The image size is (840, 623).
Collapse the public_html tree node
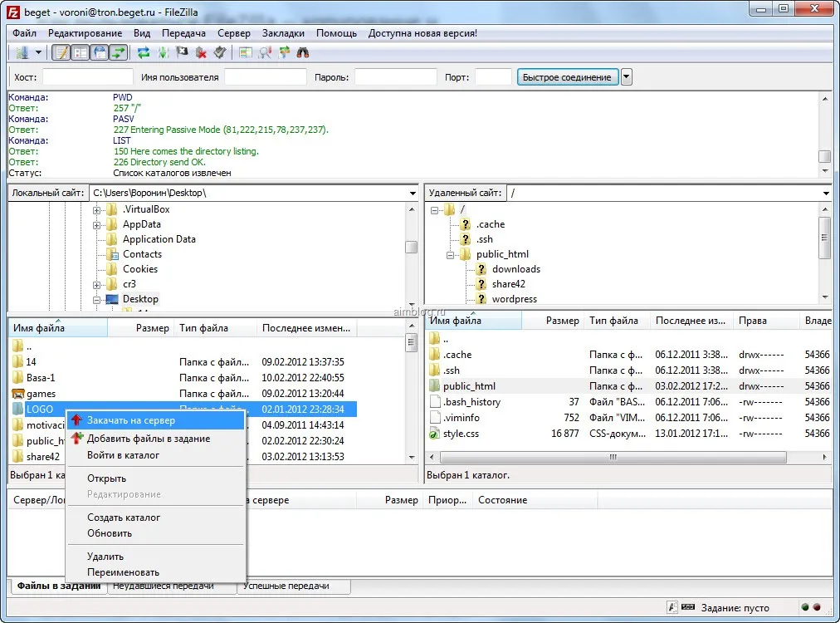451,255
